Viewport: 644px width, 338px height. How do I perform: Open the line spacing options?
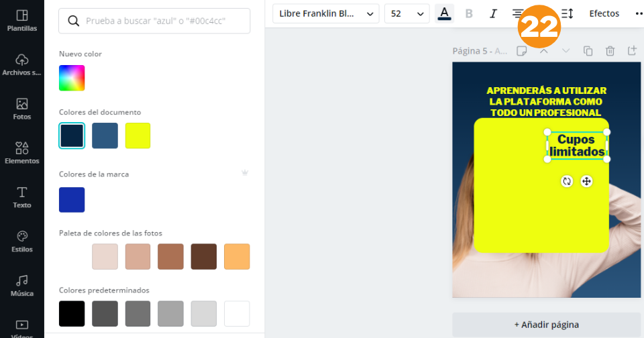point(568,13)
